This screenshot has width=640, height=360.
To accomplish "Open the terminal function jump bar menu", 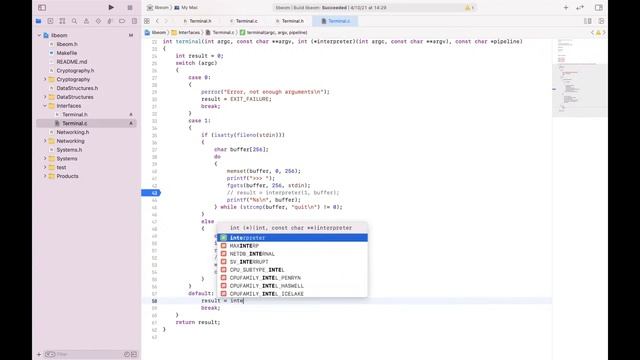I will pyautogui.click(x=273, y=32).
